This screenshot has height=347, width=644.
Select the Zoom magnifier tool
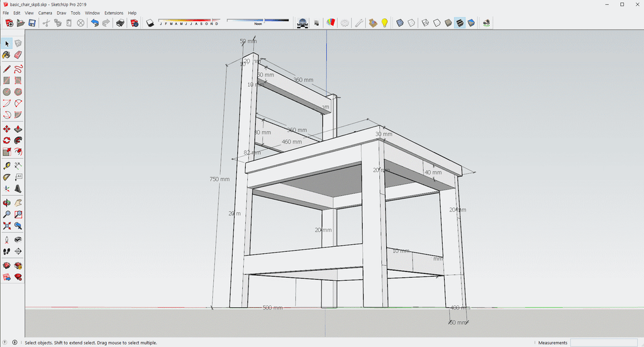click(6, 214)
